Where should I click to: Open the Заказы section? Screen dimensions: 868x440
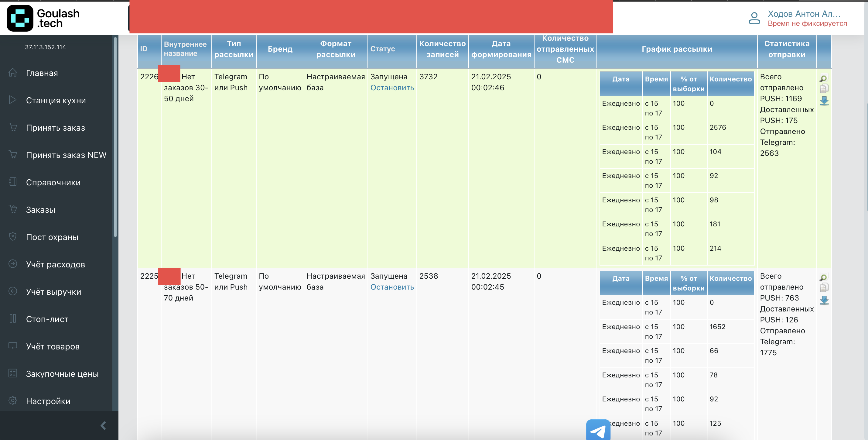tap(40, 210)
